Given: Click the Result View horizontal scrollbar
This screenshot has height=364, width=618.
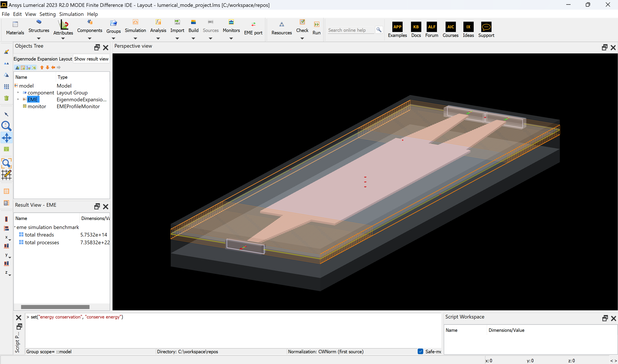Looking at the screenshot, I should (55, 307).
